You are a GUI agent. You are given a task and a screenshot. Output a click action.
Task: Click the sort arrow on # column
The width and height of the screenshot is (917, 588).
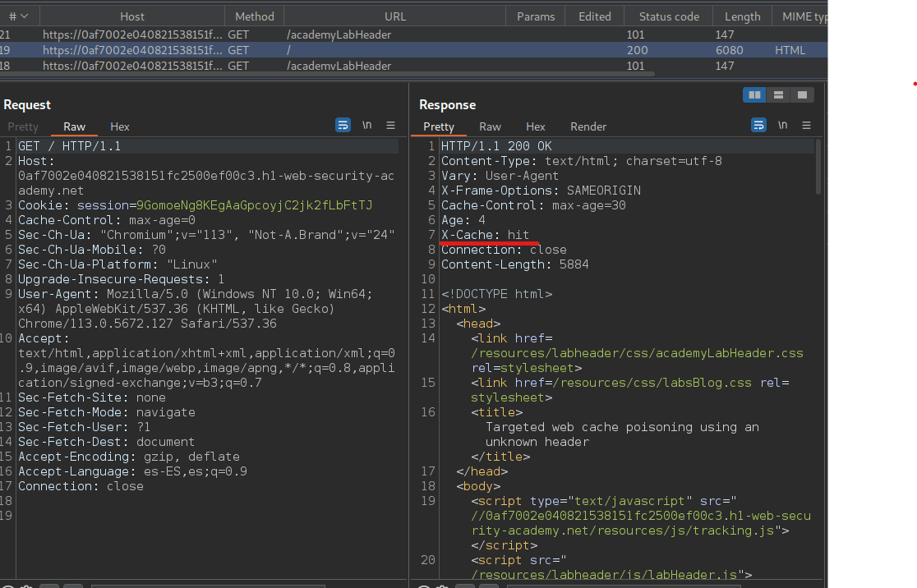click(24, 16)
